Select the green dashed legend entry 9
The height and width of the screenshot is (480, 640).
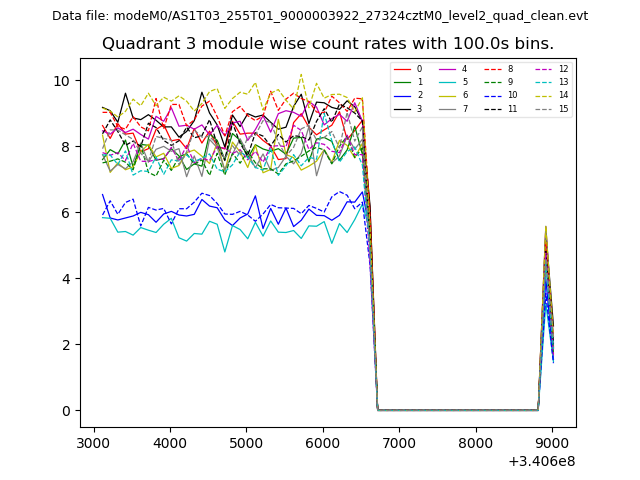point(496,82)
